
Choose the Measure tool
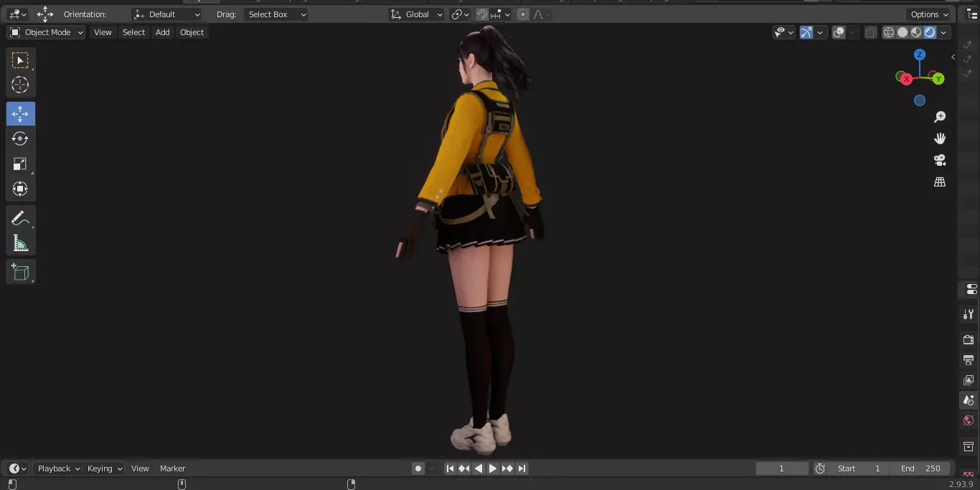(x=20, y=243)
